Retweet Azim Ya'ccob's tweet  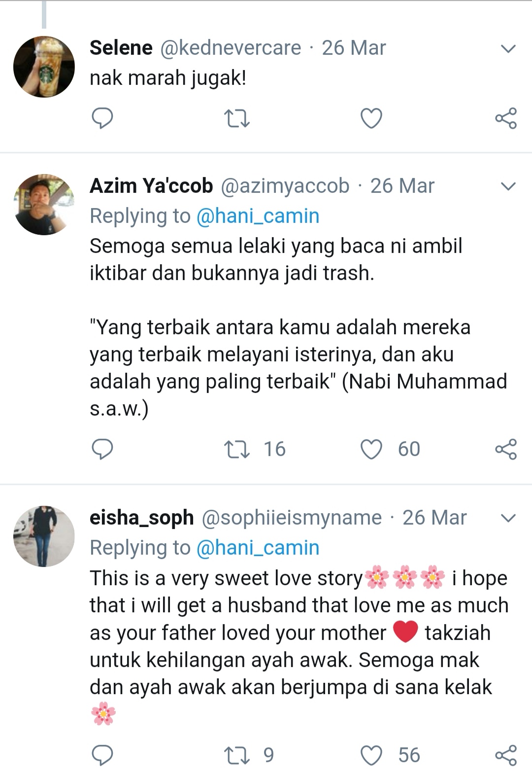click(237, 449)
